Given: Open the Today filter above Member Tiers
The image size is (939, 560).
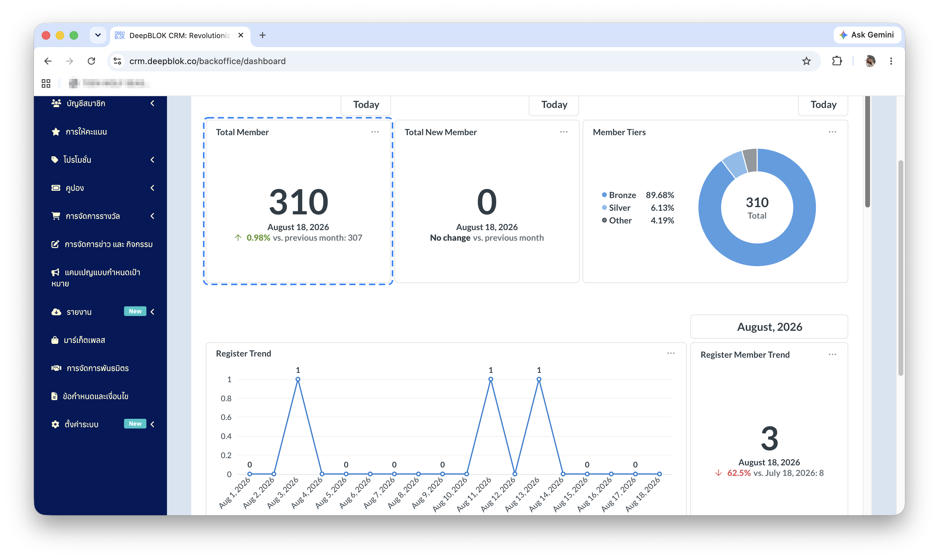Looking at the screenshot, I should click(823, 105).
